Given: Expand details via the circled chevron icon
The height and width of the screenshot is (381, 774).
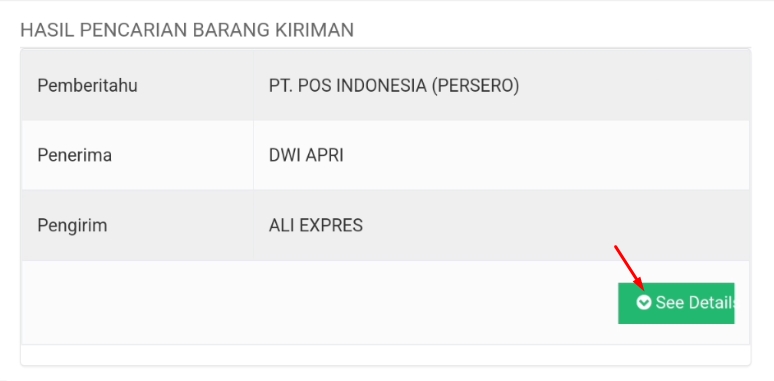Looking at the screenshot, I should 644,303.
